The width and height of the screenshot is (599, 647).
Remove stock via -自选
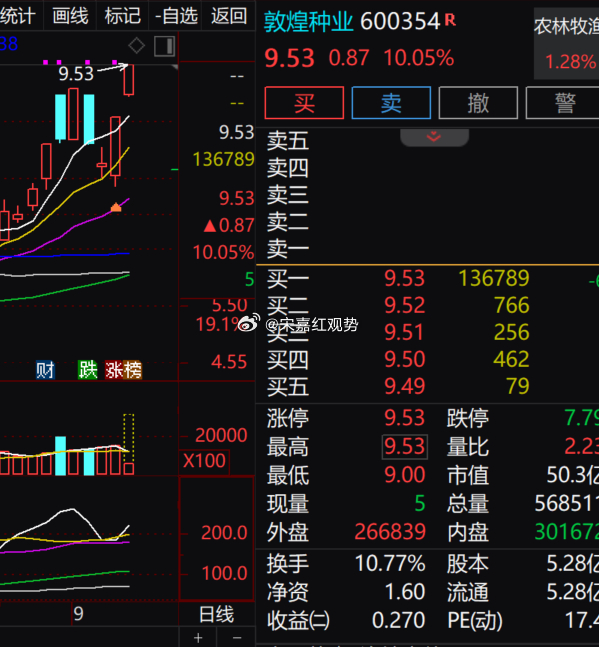coord(176,16)
